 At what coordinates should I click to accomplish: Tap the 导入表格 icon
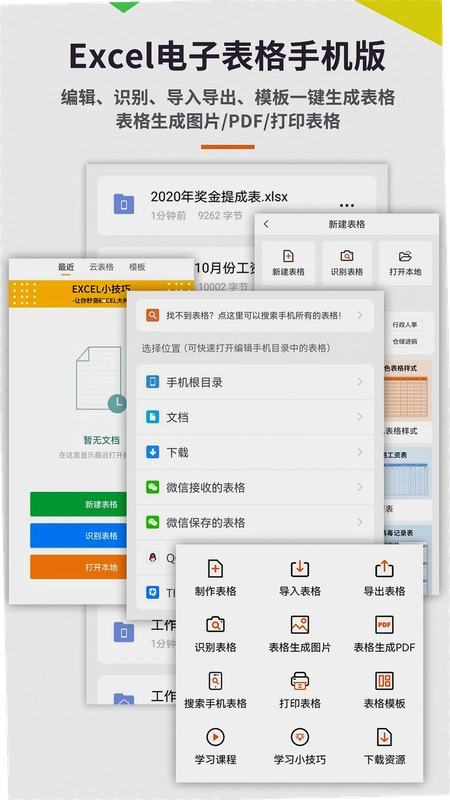(299, 568)
